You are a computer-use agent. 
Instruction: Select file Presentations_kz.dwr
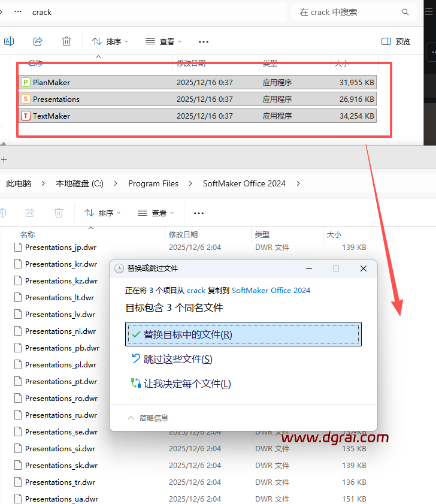pos(61,280)
